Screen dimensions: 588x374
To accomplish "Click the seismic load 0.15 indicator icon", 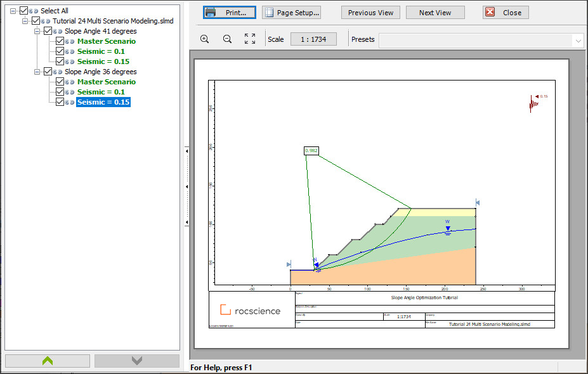I will (533, 104).
